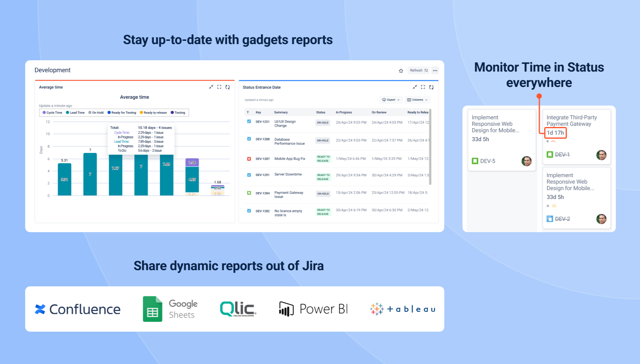Toggle On Hold series in chart legend
Image resolution: width=640 pixels, height=364 pixels.
point(96,113)
